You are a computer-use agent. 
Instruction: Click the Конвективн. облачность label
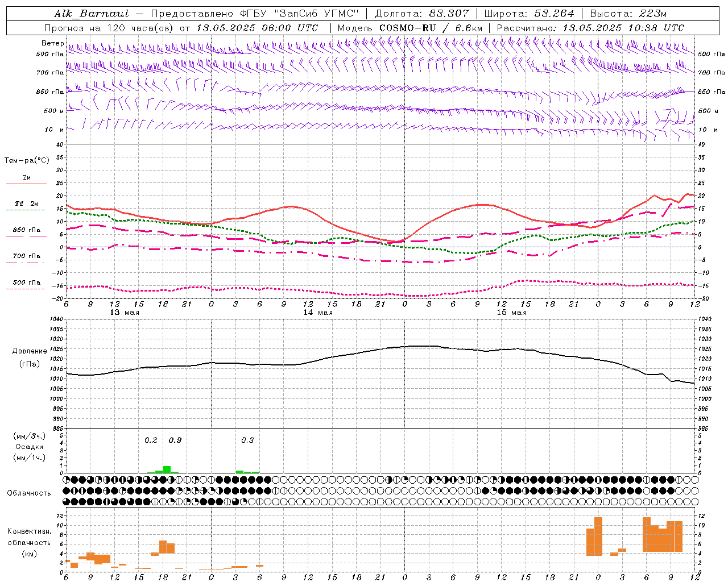29,537
